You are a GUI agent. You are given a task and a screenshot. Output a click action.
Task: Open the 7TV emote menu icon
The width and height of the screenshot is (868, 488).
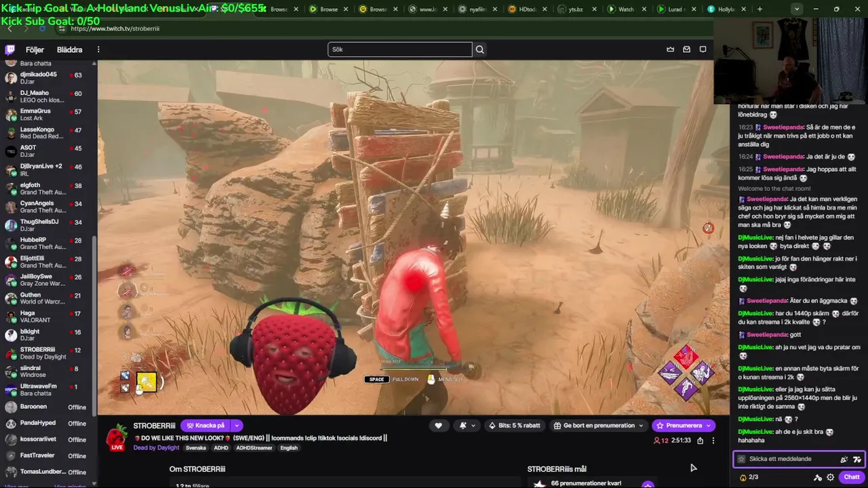(x=857, y=459)
